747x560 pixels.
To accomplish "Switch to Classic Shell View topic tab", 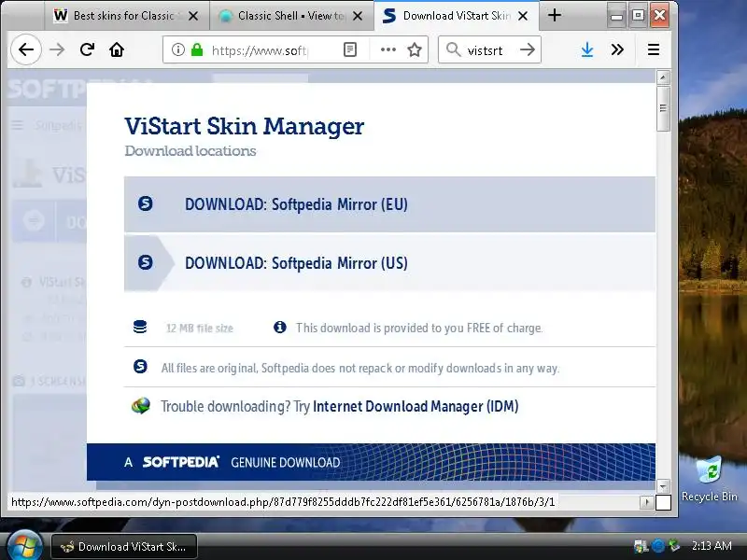I will (x=291, y=16).
